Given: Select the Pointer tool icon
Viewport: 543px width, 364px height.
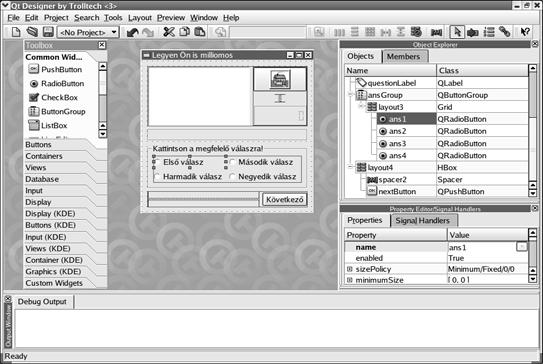Looking at the screenshot, I should (x=457, y=32).
